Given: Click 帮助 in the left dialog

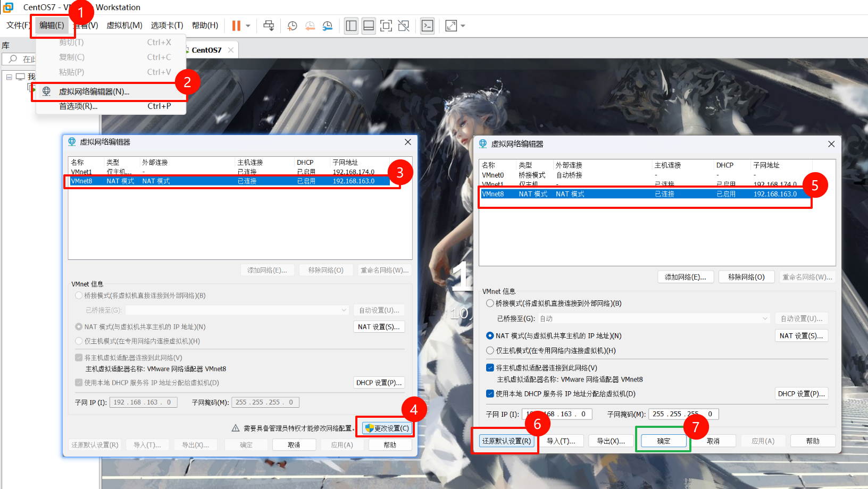Looking at the screenshot, I should click(390, 445).
